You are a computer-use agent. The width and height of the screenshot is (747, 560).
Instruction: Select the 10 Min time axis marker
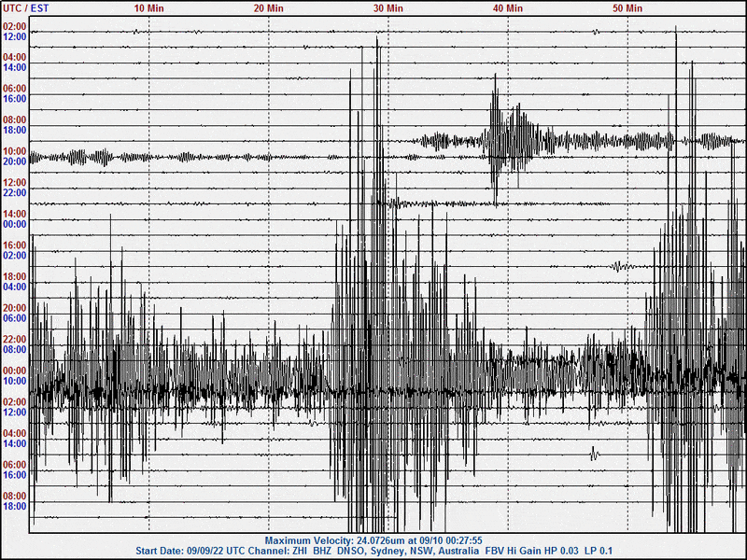[149, 7]
